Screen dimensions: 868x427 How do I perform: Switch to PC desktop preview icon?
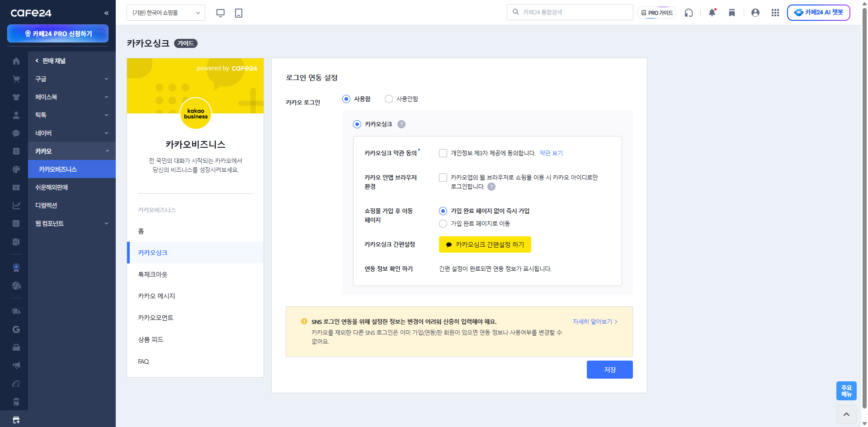click(221, 13)
